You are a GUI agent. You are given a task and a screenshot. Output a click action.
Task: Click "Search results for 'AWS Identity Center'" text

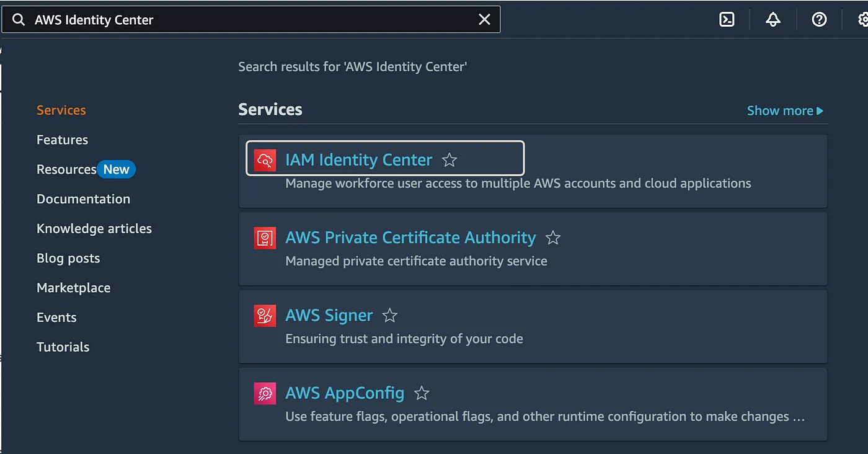[352, 67]
